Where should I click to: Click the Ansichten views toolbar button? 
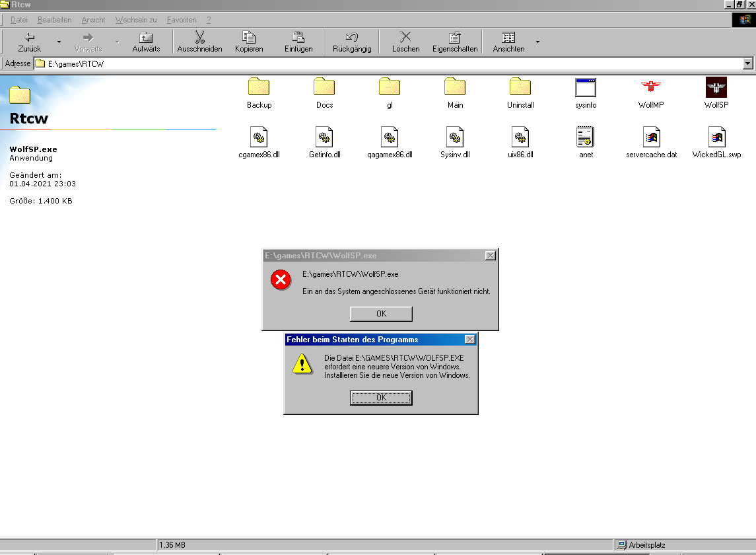pos(508,42)
